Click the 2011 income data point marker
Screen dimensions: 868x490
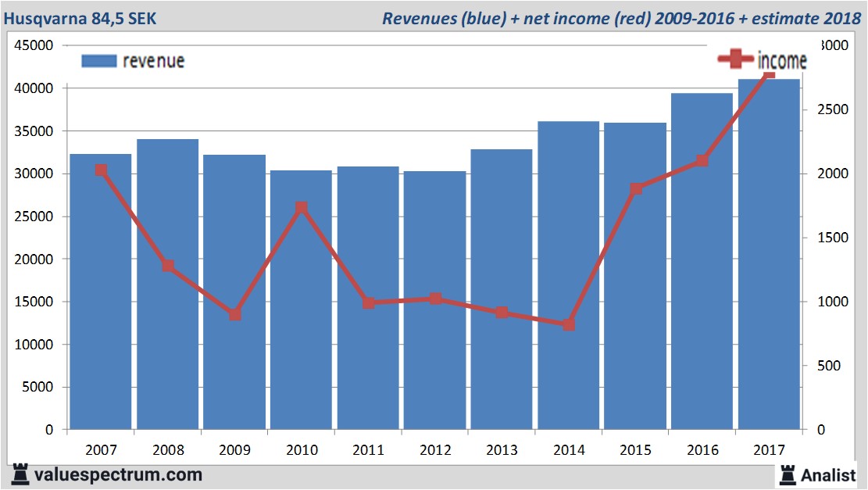tap(369, 303)
